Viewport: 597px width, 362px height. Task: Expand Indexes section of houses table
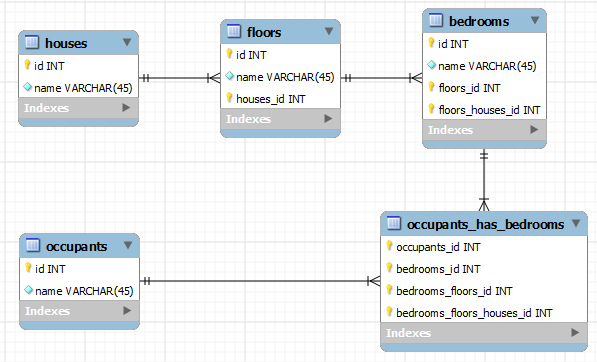coord(126,108)
